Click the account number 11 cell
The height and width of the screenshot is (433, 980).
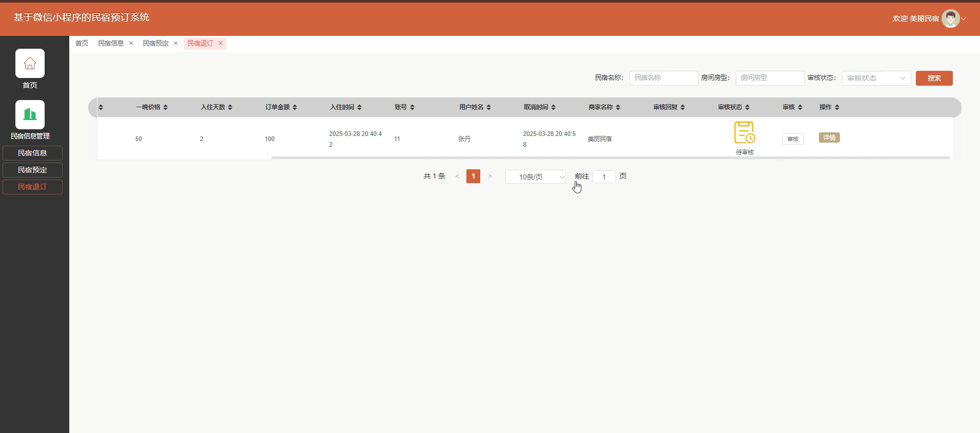[397, 139]
